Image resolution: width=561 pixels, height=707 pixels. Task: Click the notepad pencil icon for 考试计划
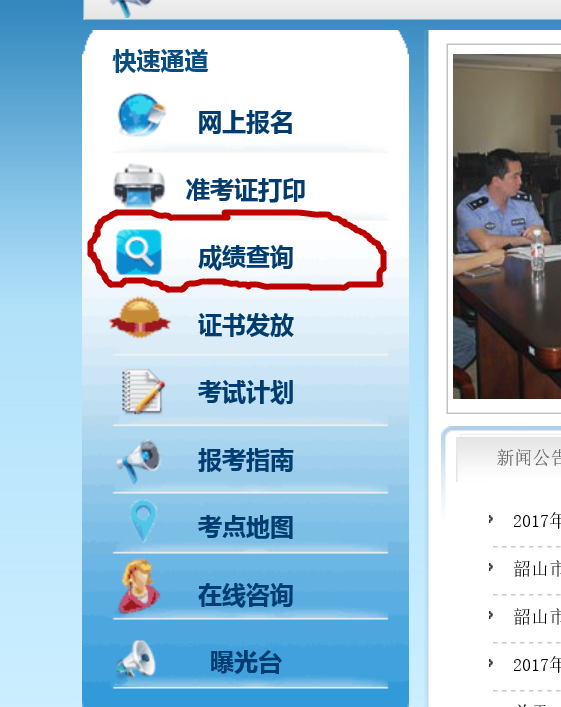pos(143,391)
